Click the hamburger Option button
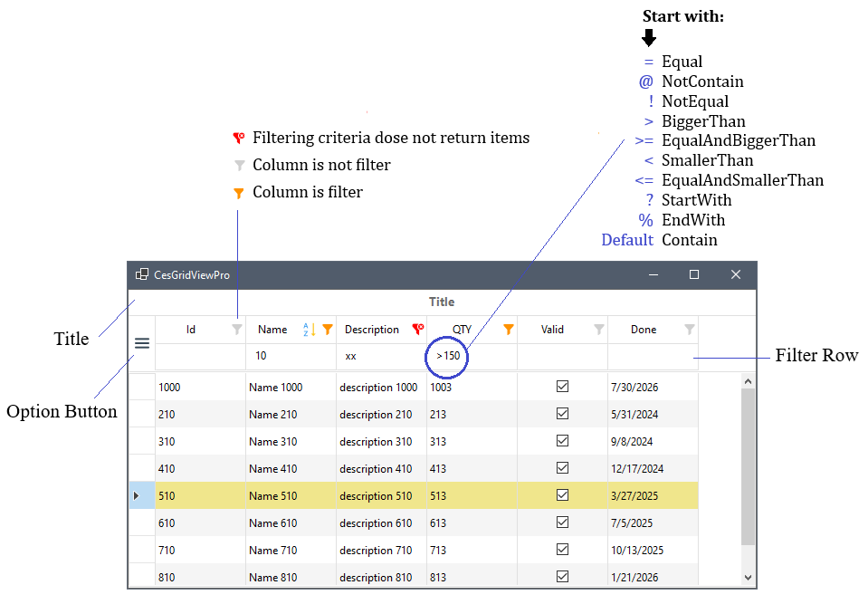868x604 pixels. 142,343
